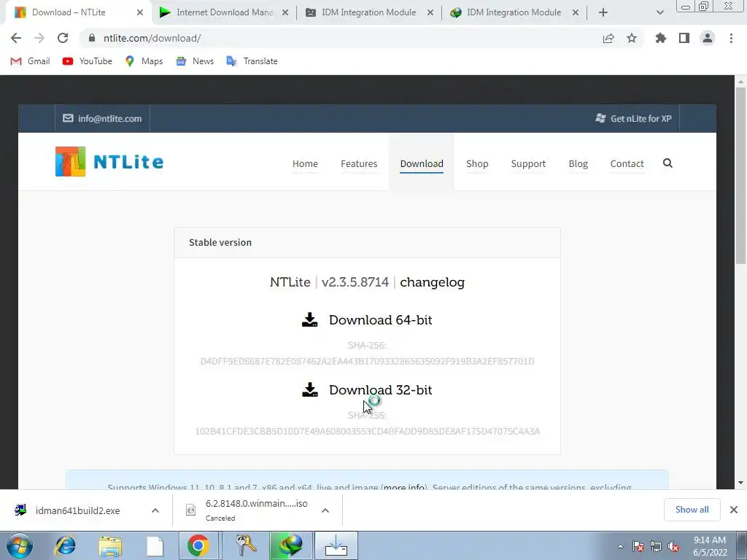Close the Internet Download Manager tab
Image resolution: width=747 pixels, height=560 pixels.
(x=285, y=12)
